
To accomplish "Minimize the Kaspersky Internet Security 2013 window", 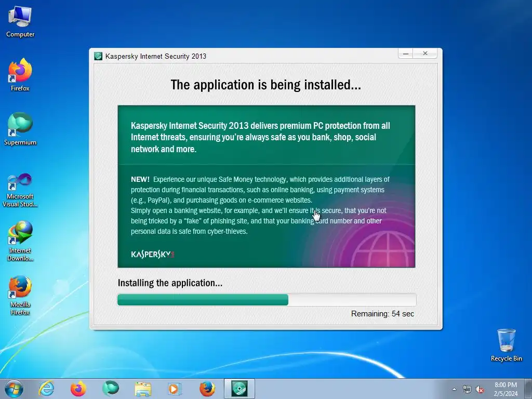I will pyautogui.click(x=405, y=54).
